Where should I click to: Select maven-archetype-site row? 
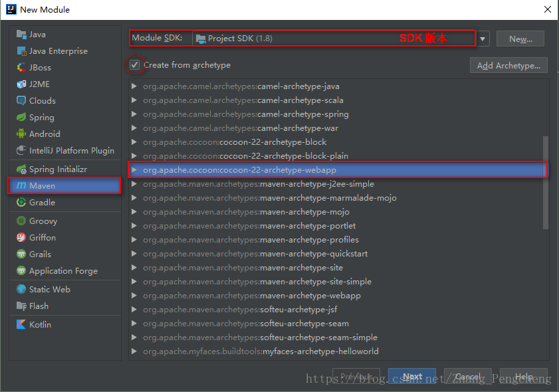point(338,268)
